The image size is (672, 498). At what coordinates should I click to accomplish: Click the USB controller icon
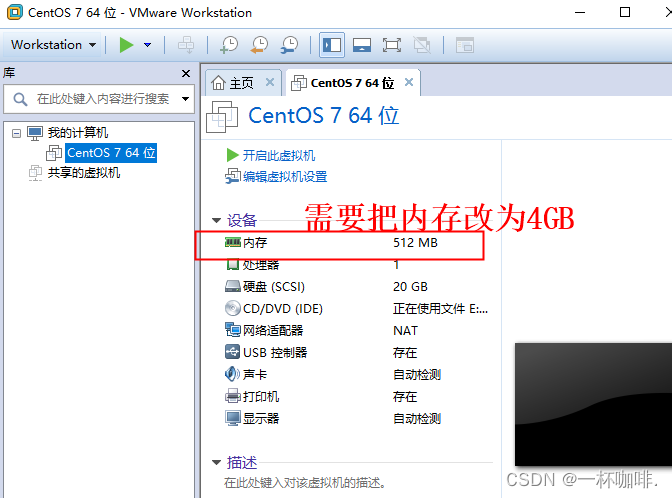(232, 352)
